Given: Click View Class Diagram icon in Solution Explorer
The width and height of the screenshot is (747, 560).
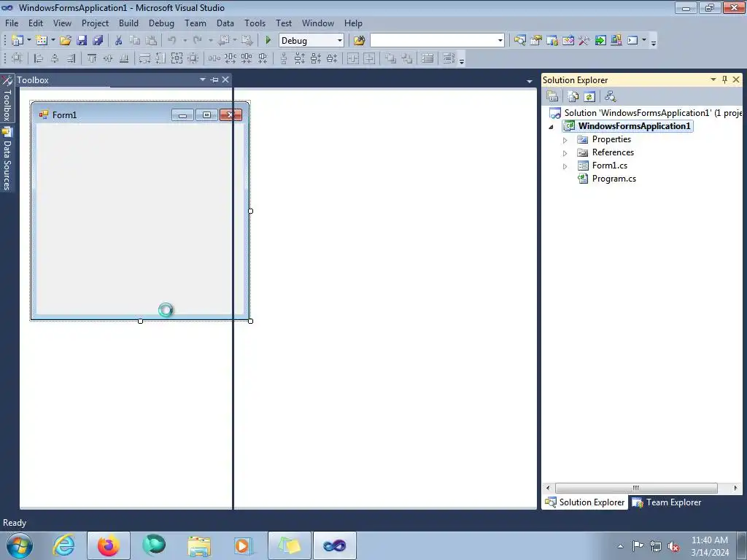Looking at the screenshot, I should point(611,96).
